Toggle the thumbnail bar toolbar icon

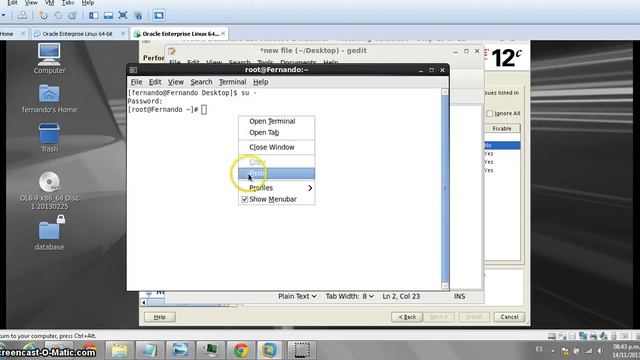pos(108,16)
